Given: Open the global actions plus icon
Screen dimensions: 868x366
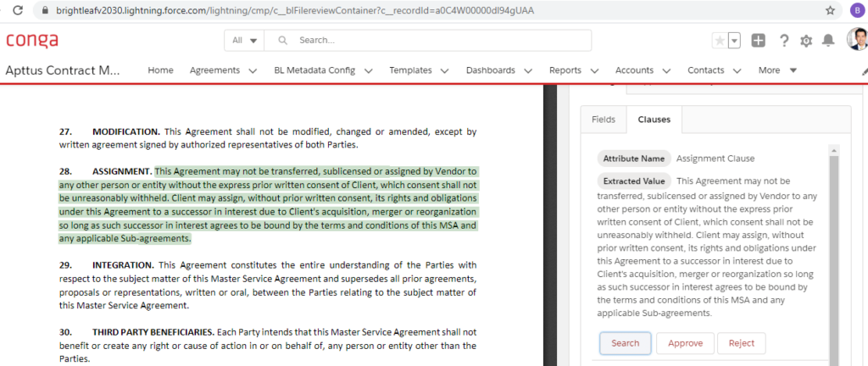Looking at the screenshot, I should 759,41.
